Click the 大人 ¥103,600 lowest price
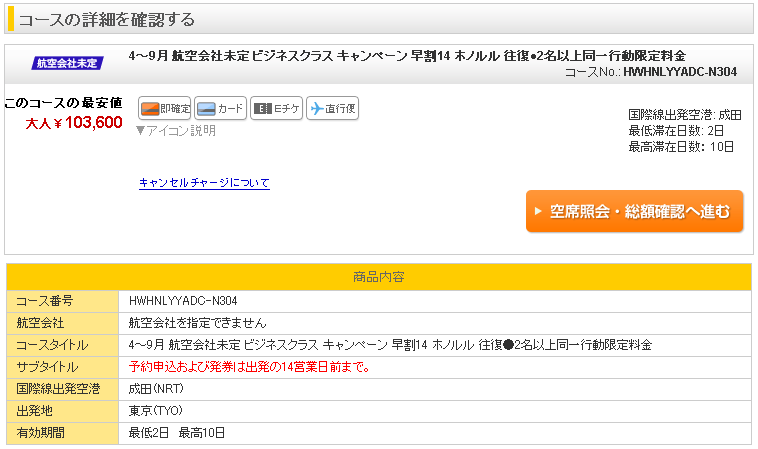 pyautogui.click(x=74, y=123)
